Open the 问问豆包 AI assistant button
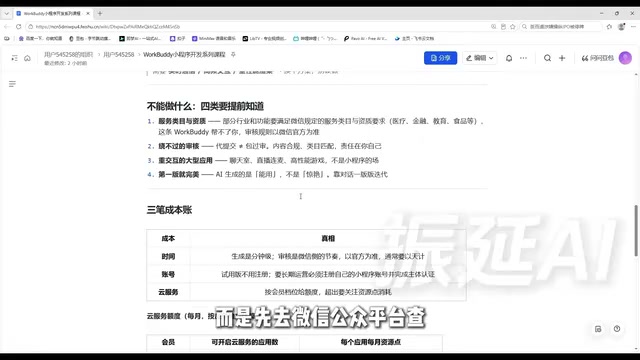 pos(598,58)
